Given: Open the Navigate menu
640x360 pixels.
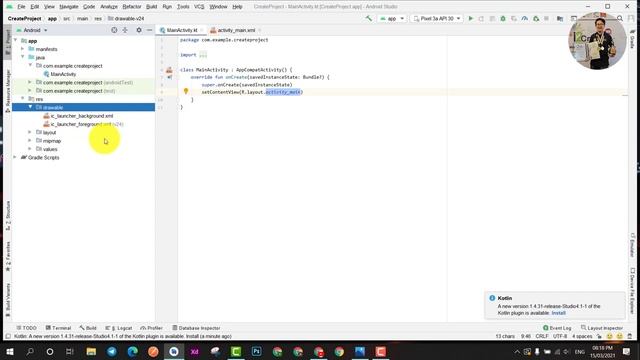Looking at the screenshot, I should point(69,7).
